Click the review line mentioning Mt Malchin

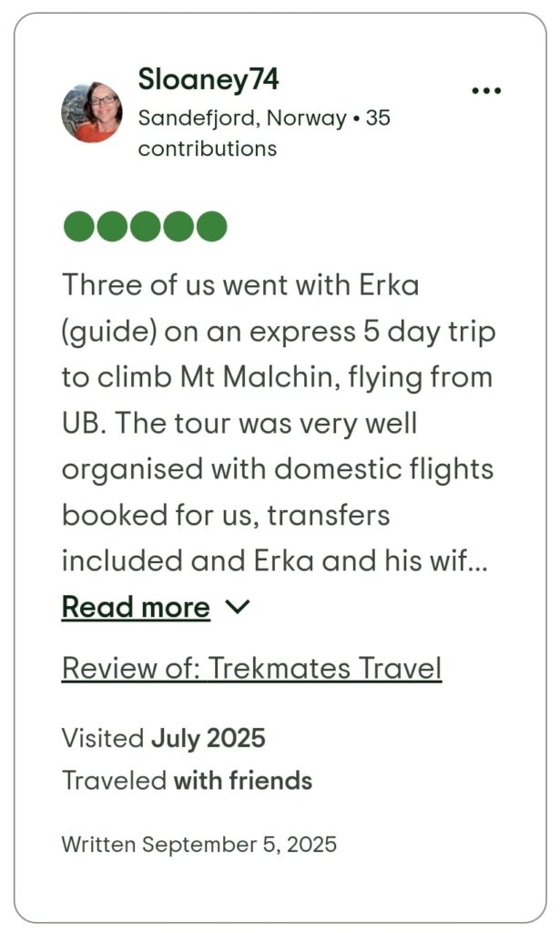277,376
